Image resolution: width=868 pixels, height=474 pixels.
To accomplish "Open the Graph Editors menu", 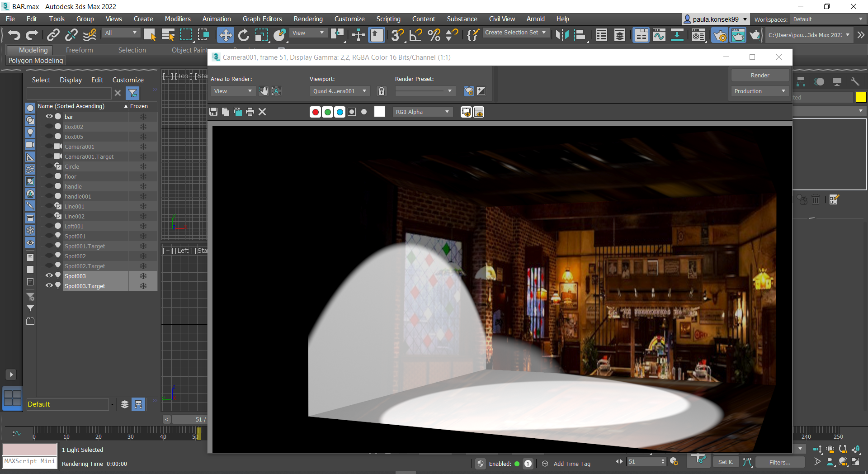I will point(262,19).
